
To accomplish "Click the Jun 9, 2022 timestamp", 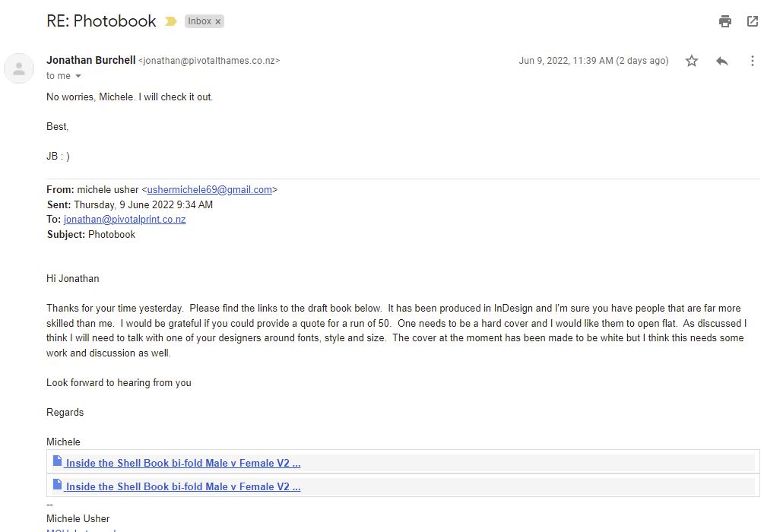I will [x=593, y=61].
